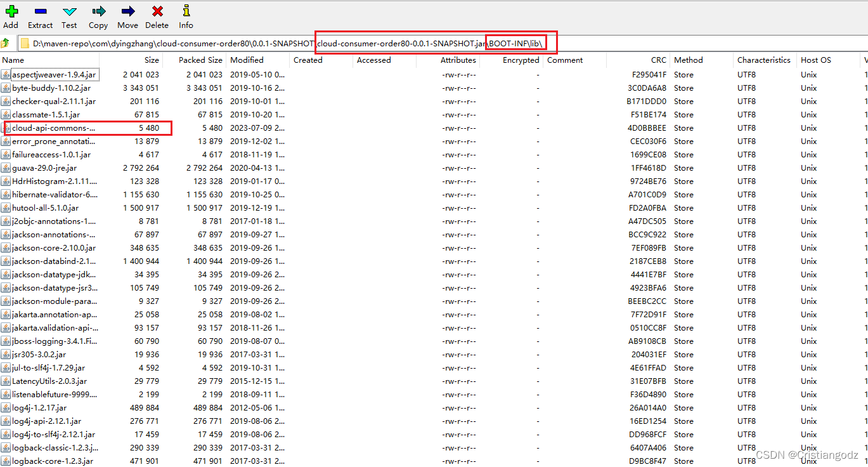Select jboss-logging-3.4.1 file name
The width and height of the screenshot is (868, 467).
point(55,341)
